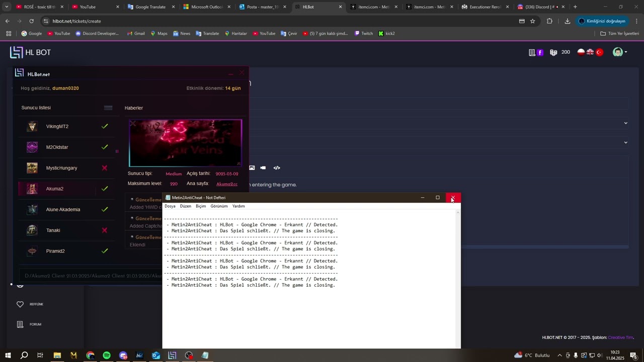Open the document icon in site header
Image resolution: width=644 pixels, height=362 pixels.
pos(532,52)
